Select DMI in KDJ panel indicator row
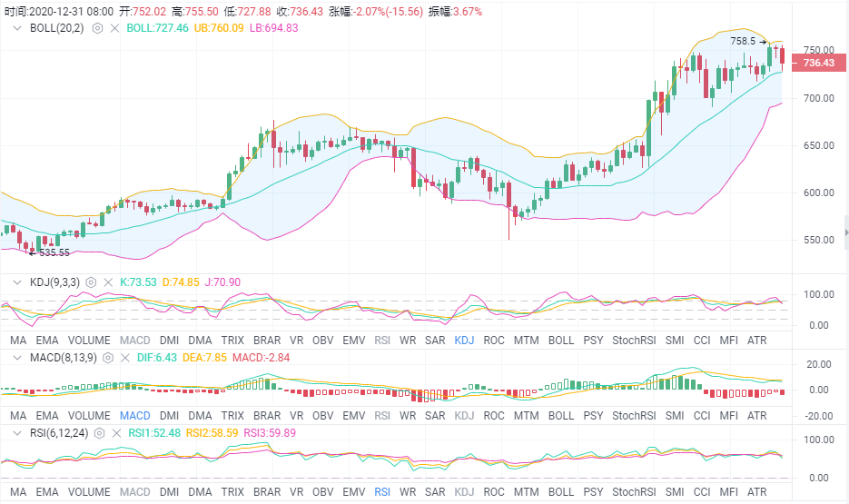 pyautogui.click(x=170, y=340)
